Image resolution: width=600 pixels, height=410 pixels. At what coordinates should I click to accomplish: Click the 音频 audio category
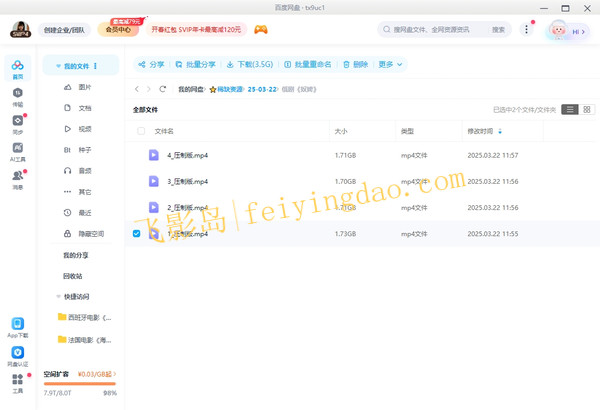78,171
